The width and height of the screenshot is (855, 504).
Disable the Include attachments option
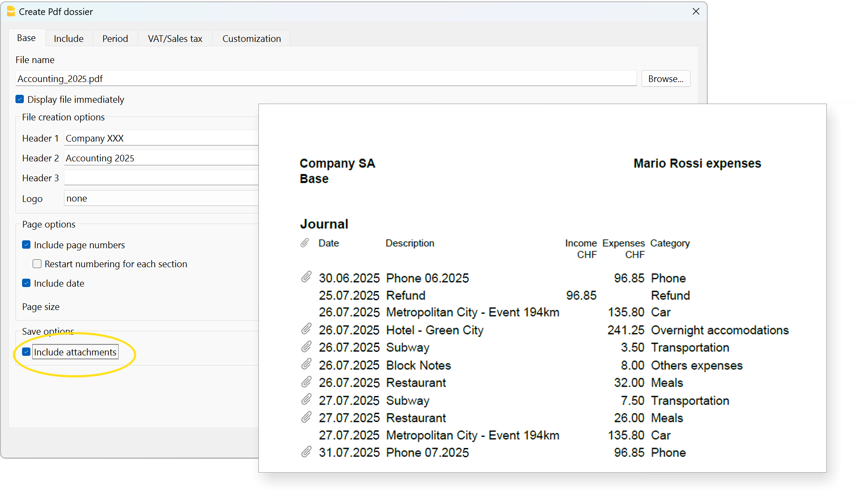(x=26, y=352)
